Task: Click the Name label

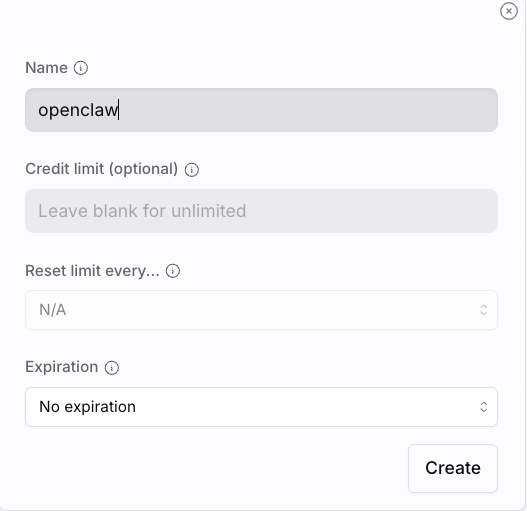Action: click(46, 68)
